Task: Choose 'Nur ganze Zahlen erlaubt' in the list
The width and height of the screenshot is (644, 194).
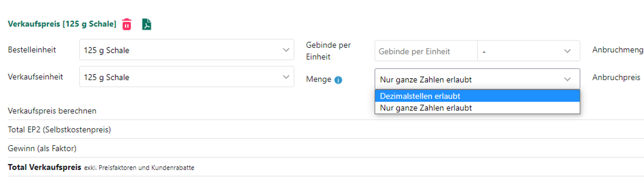Action: coord(426,108)
